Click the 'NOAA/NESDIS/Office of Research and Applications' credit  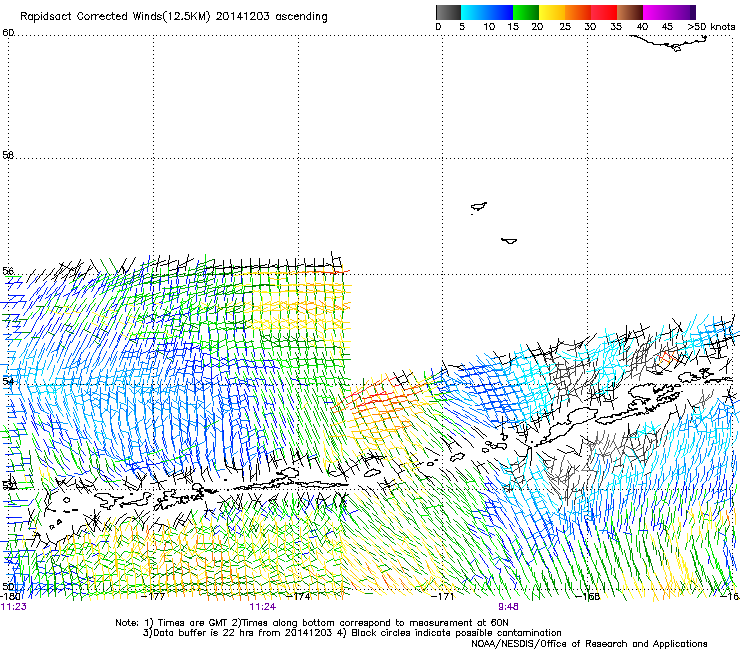click(589, 644)
